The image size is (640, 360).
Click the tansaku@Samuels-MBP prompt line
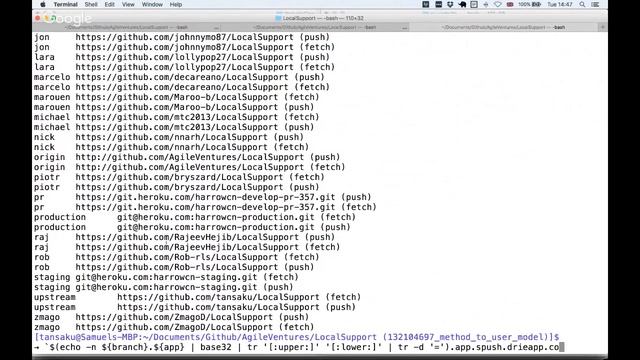tap(297, 337)
